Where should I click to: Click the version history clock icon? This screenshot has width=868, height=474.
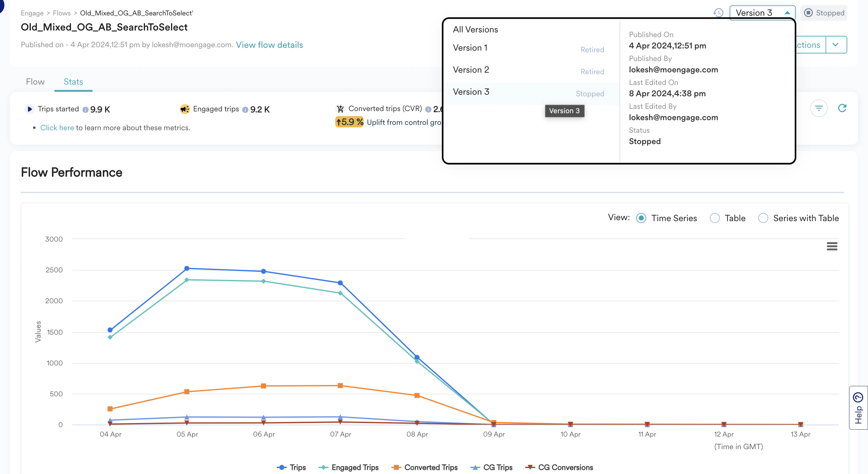(x=718, y=13)
